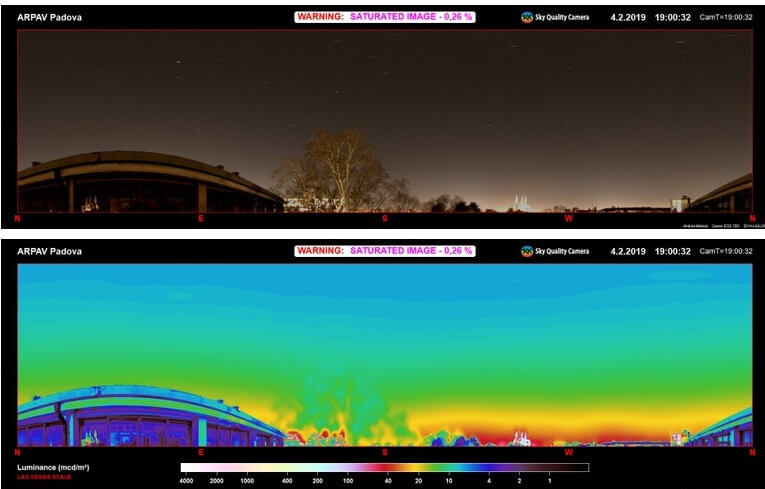This screenshot has width=765, height=489.
Task: Click the ARPAV Padova title in top panel
Action: point(50,17)
